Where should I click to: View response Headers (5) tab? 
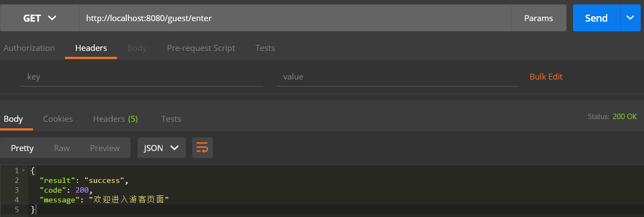click(115, 119)
